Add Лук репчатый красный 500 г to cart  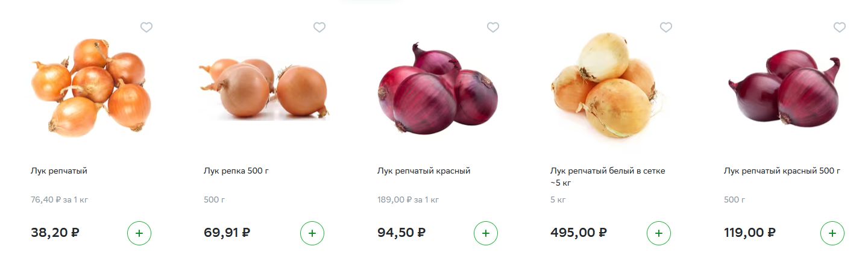[832, 233]
